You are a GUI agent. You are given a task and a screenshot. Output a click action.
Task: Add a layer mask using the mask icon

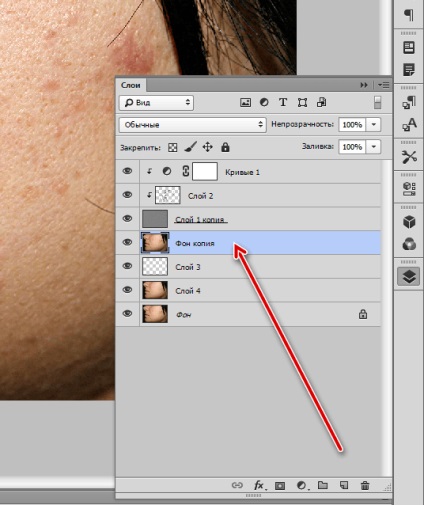click(x=280, y=486)
